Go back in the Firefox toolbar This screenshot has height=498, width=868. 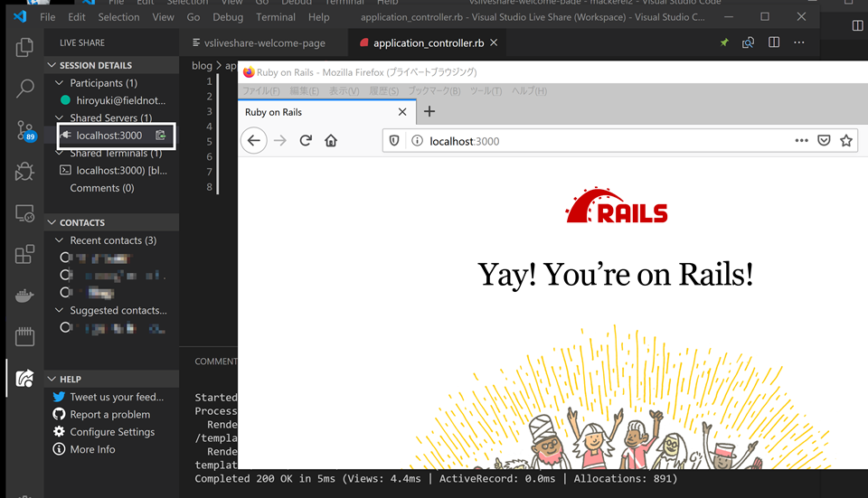(x=253, y=141)
